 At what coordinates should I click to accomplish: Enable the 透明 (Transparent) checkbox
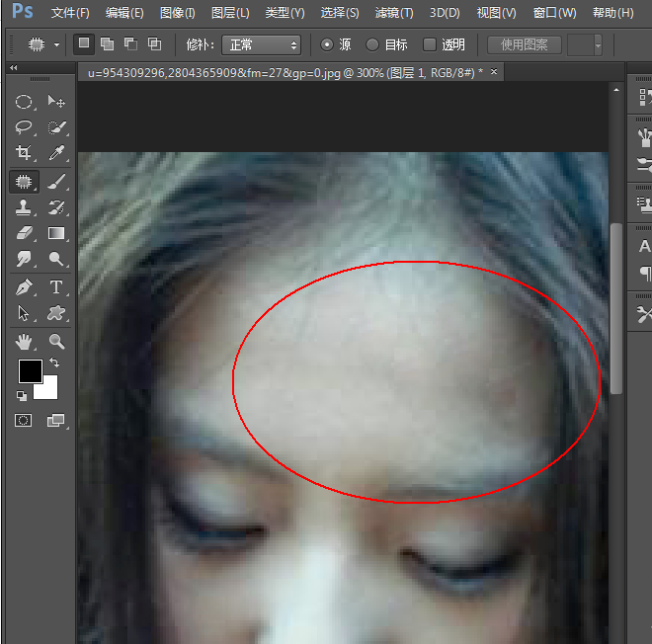(x=430, y=45)
